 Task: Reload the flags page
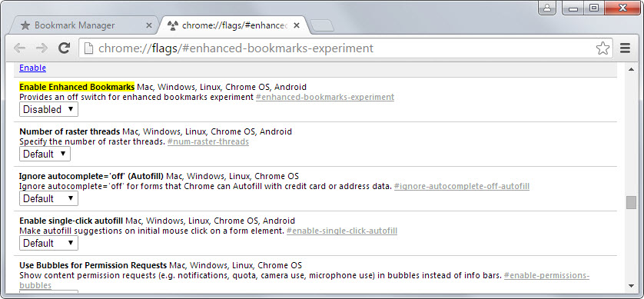64,48
